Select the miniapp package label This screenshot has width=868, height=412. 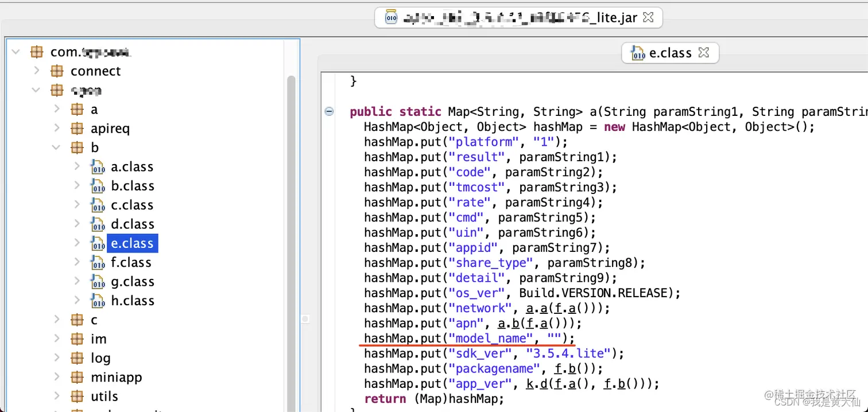tap(116, 378)
